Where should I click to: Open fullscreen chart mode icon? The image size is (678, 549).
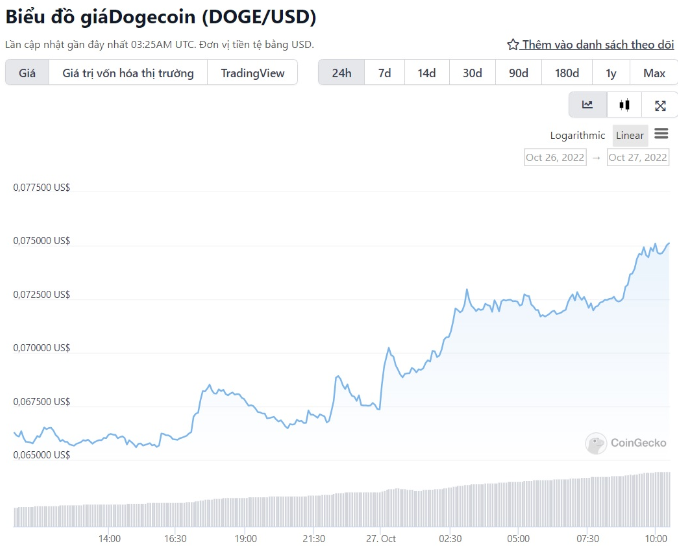point(660,105)
